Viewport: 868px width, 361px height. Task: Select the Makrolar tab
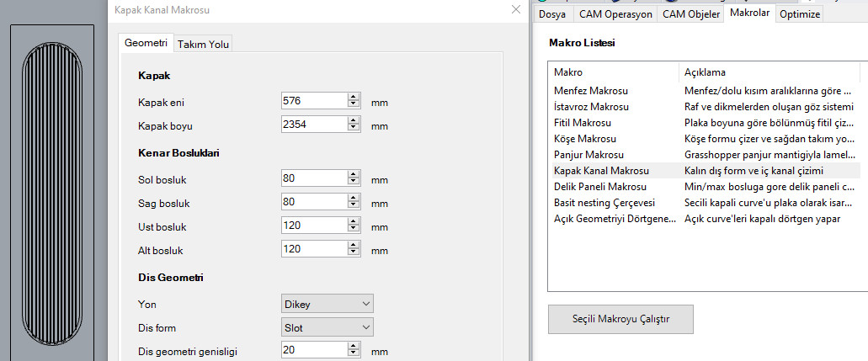point(749,13)
